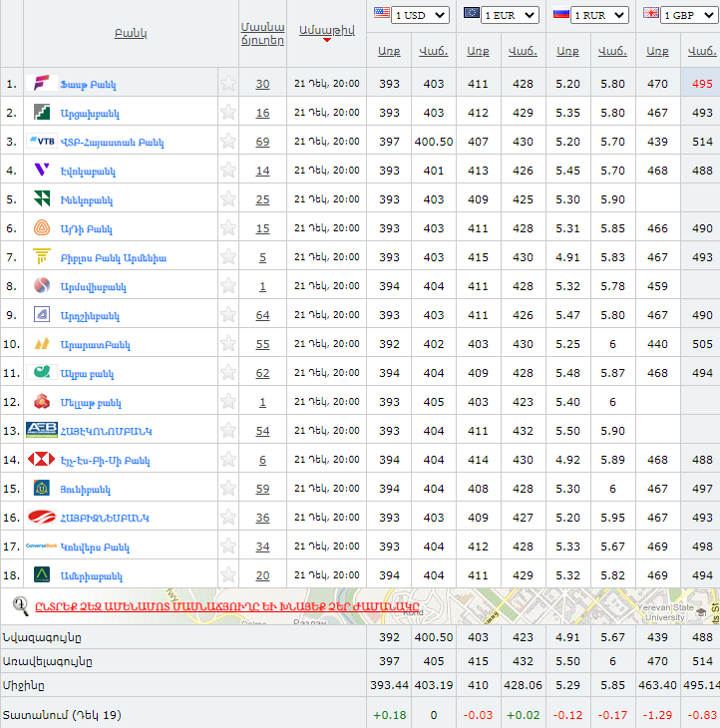The height and width of the screenshot is (728, 720).
Task: Click the Converse Bank logo
Action: coord(41,546)
